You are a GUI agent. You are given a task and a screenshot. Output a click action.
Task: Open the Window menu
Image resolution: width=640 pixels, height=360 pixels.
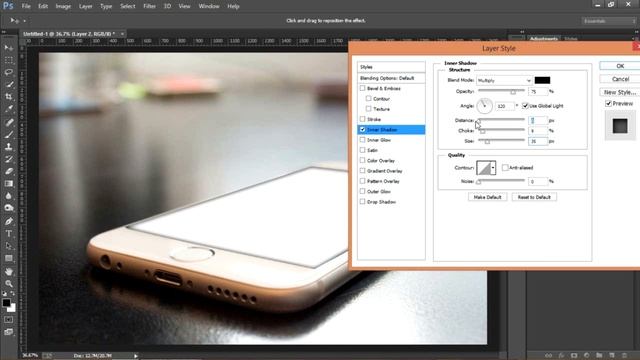pyautogui.click(x=209, y=6)
